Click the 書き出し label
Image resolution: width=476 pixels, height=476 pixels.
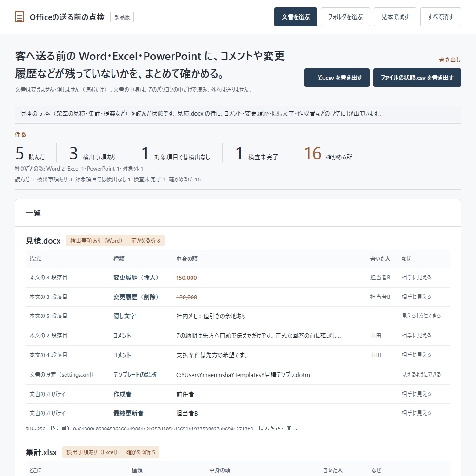pos(450,60)
